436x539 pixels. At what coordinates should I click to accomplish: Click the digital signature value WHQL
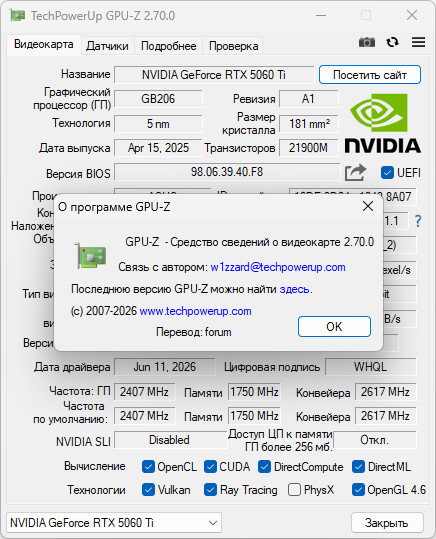[x=371, y=367]
